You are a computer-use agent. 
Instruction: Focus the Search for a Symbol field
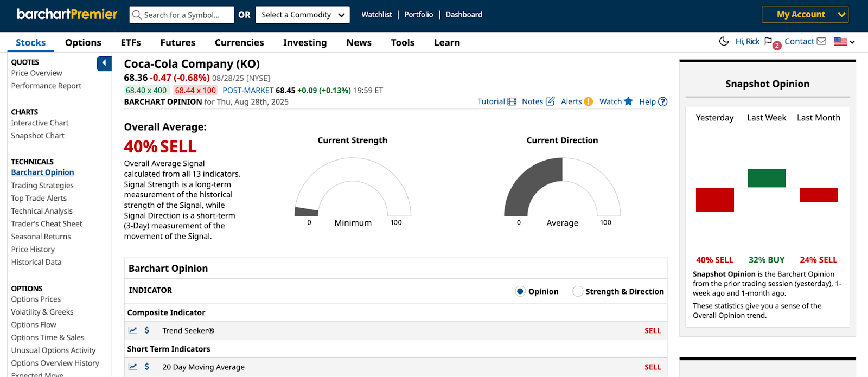click(182, 15)
